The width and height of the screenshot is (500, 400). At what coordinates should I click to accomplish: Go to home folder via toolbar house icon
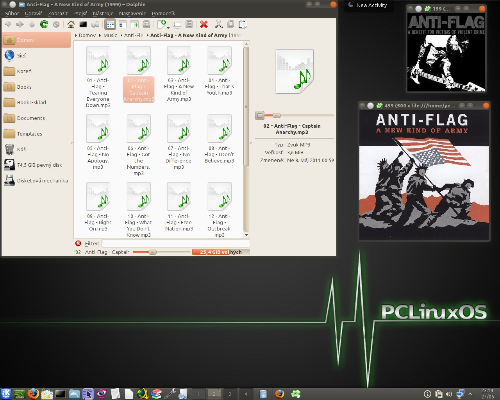pos(71,24)
